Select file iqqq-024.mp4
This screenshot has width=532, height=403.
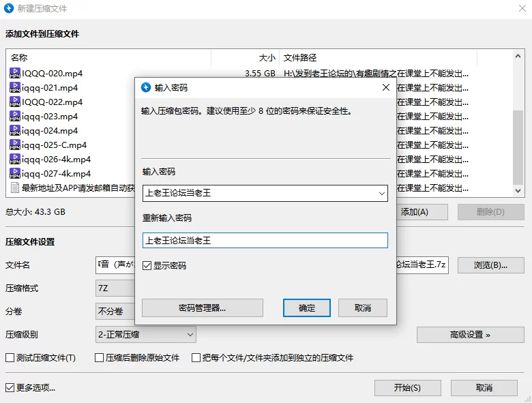pos(50,131)
